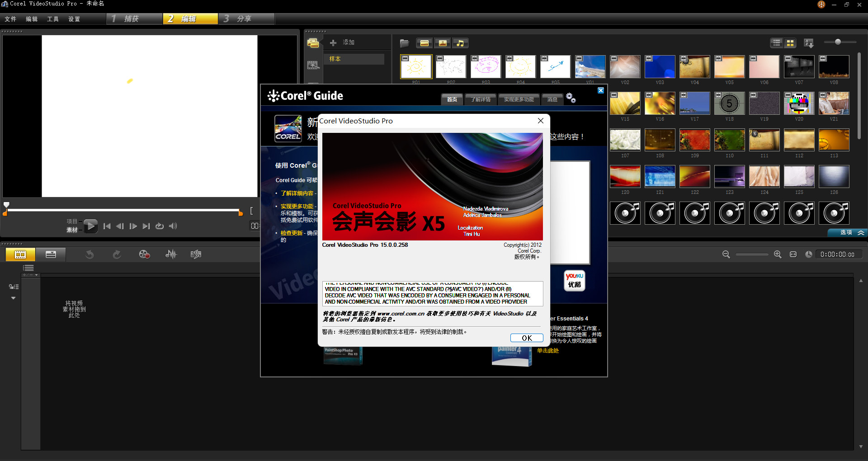The image size is (868, 461).
Task: Adjust the library thumbnail size slider
Action: [838, 42]
